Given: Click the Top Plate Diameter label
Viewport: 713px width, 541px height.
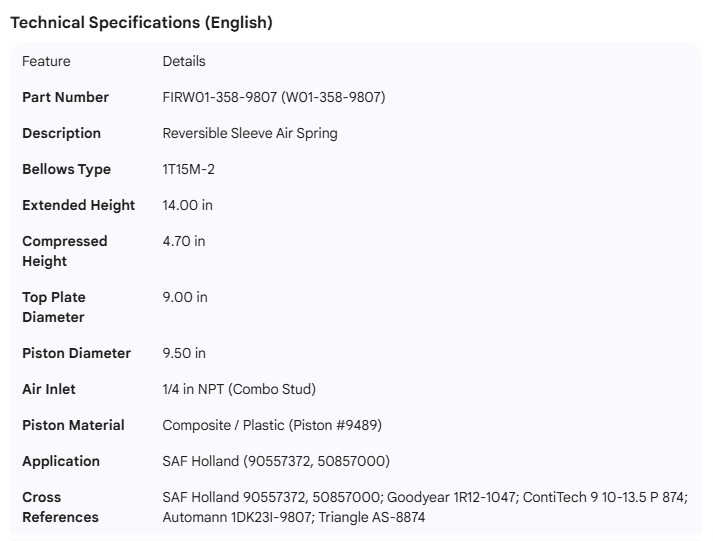Looking at the screenshot, I should (x=54, y=307).
